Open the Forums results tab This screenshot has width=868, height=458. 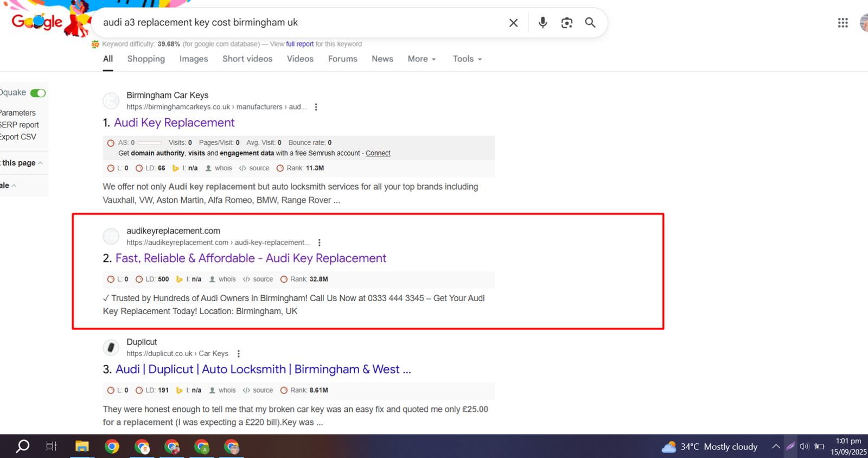[342, 59]
